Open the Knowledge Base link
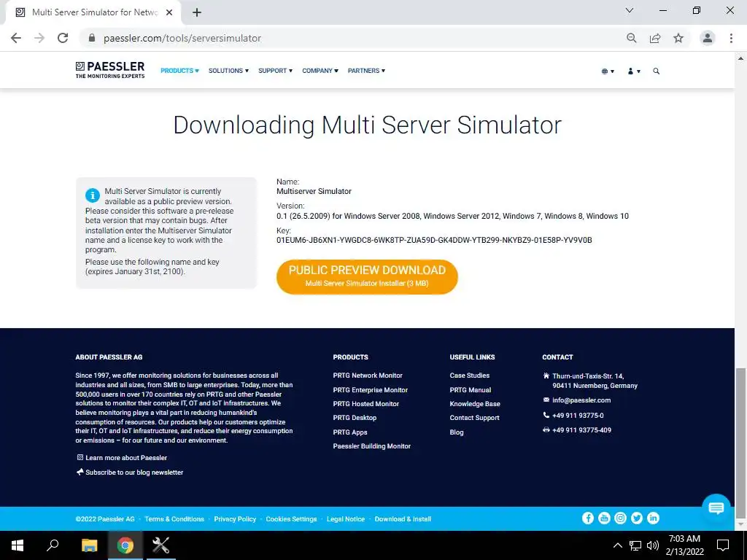Screen dimensions: 747x560 coord(474,403)
